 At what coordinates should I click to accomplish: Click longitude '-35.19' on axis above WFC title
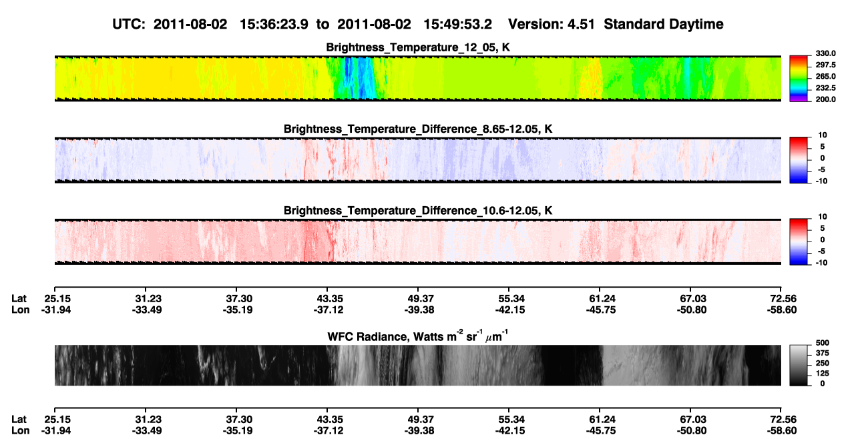click(238, 310)
